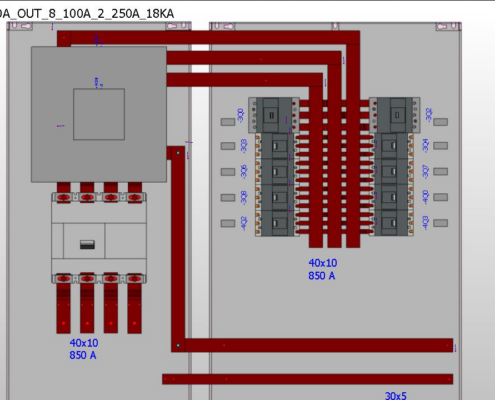Select the 40x10 850 A label under main breaker
This screenshot has height=400, width=495.
(84, 349)
